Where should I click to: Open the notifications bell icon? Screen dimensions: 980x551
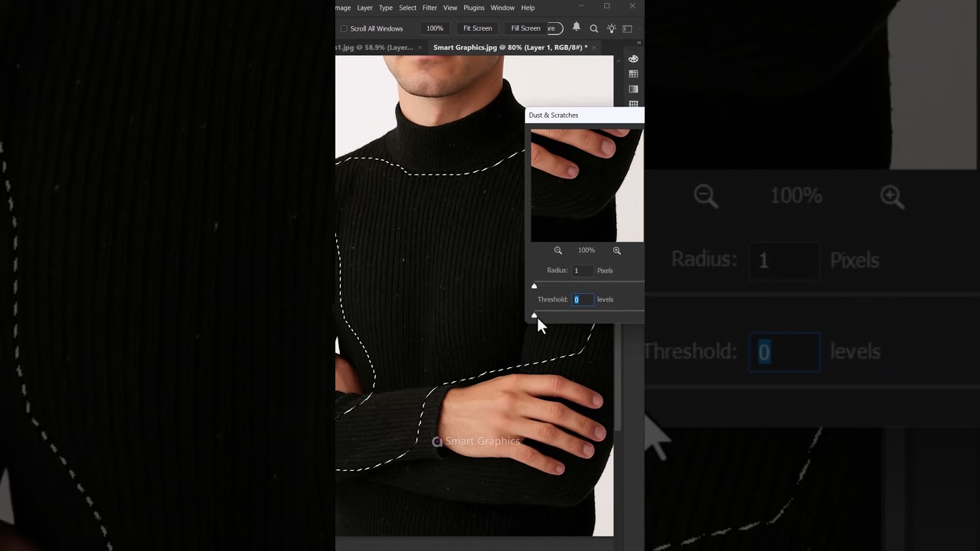tap(577, 28)
